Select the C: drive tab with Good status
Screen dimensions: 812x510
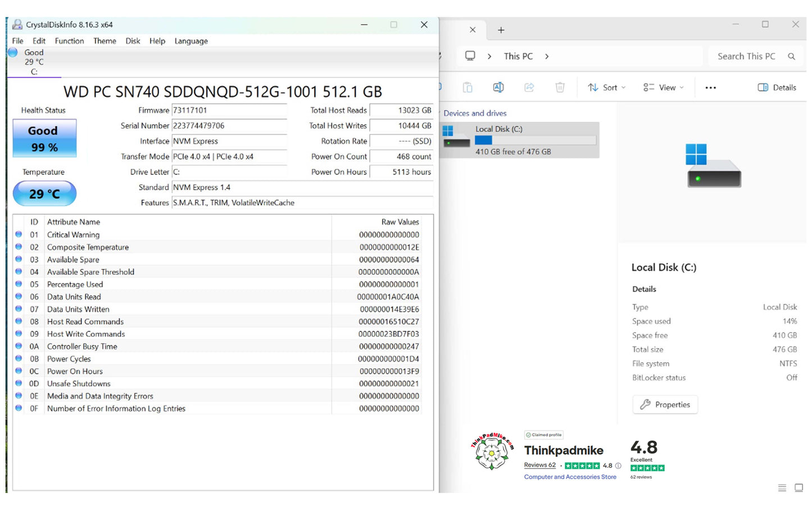click(33, 62)
